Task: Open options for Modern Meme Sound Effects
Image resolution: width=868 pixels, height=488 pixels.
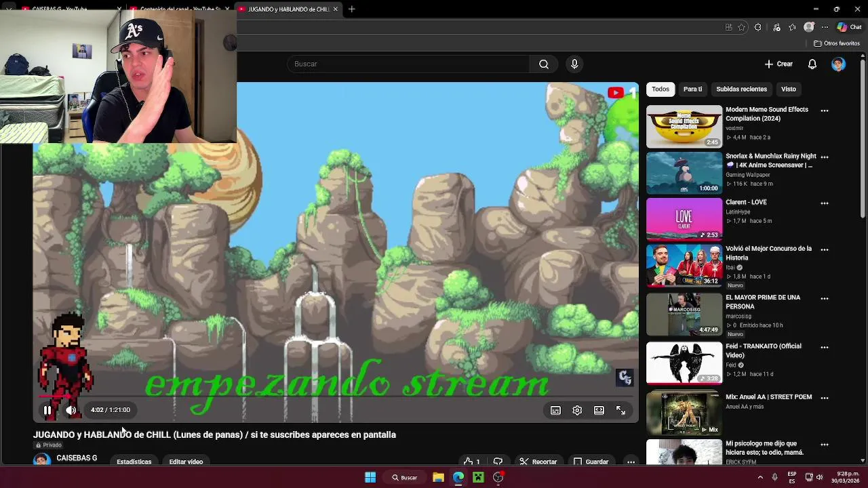Action: 825,110
